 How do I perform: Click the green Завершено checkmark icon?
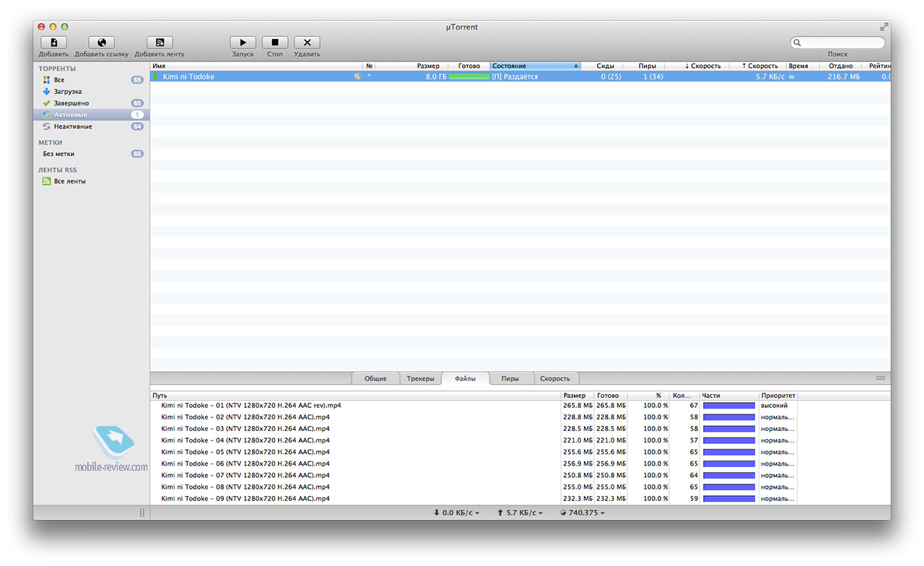tap(46, 103)
